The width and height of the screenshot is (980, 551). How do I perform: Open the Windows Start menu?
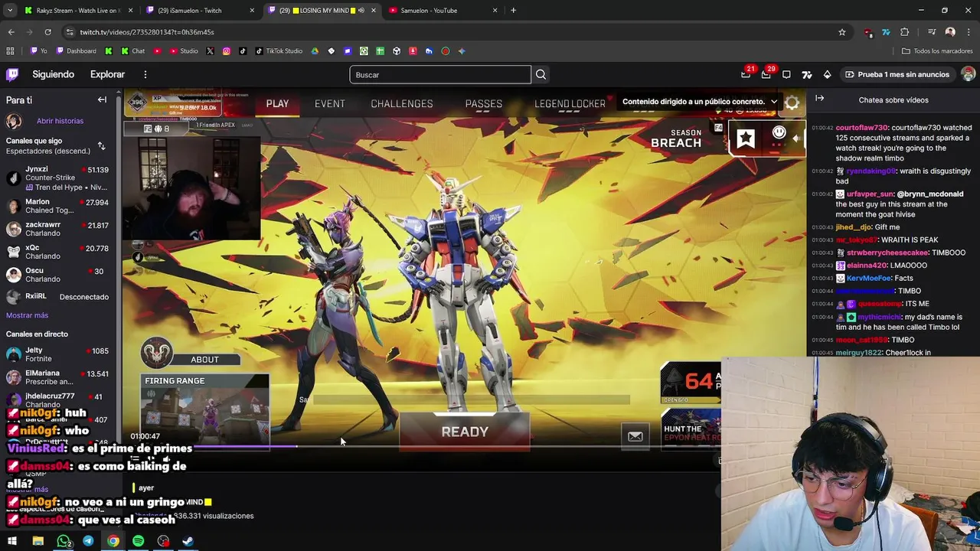pyautogui.click(x=11, y=541)
